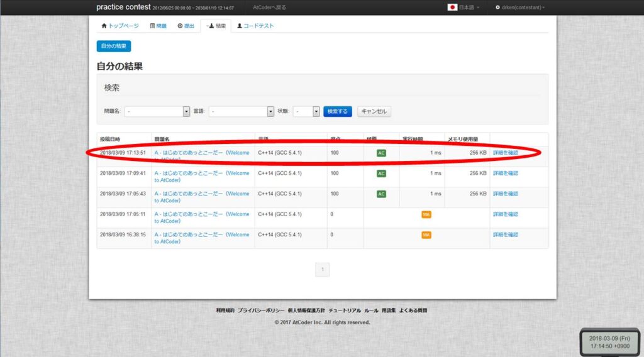This screenshot has height=357, width=644.
Task: Click WA badge of 17:05:11 submission
Action: click(x=426, y=214)
